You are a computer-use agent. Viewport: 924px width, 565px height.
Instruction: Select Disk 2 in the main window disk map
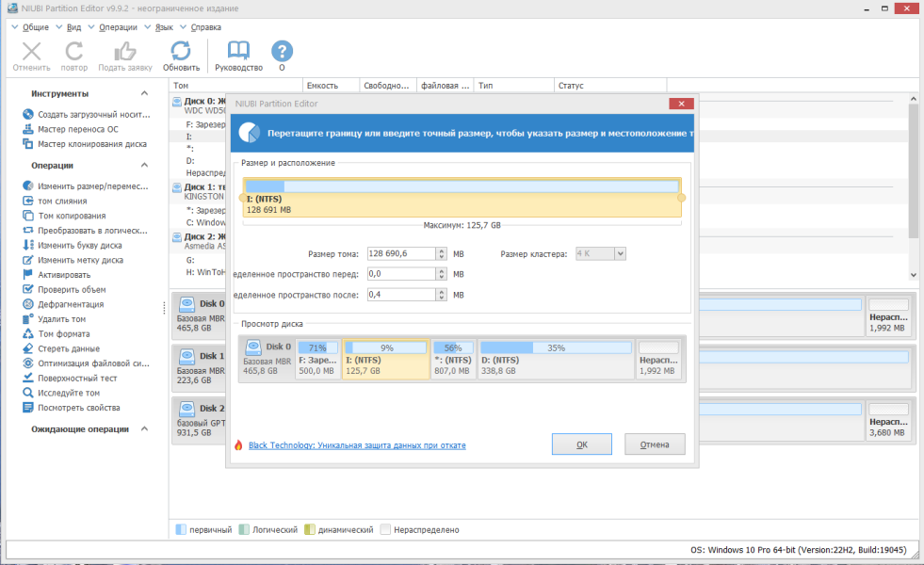coord(199,420)
